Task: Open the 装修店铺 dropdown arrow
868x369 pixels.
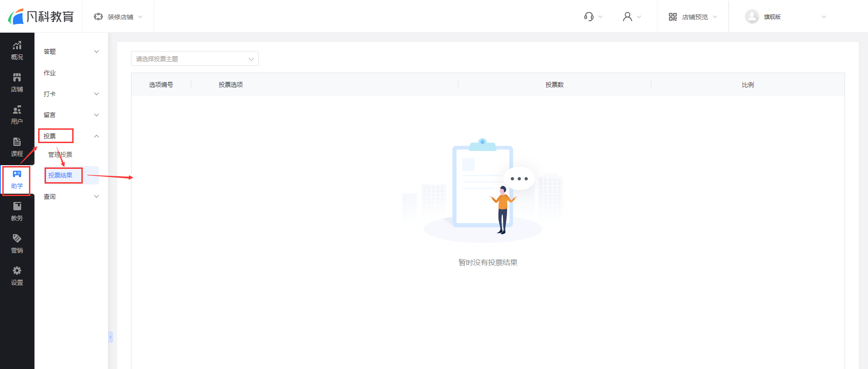Action: click(140, 17)
